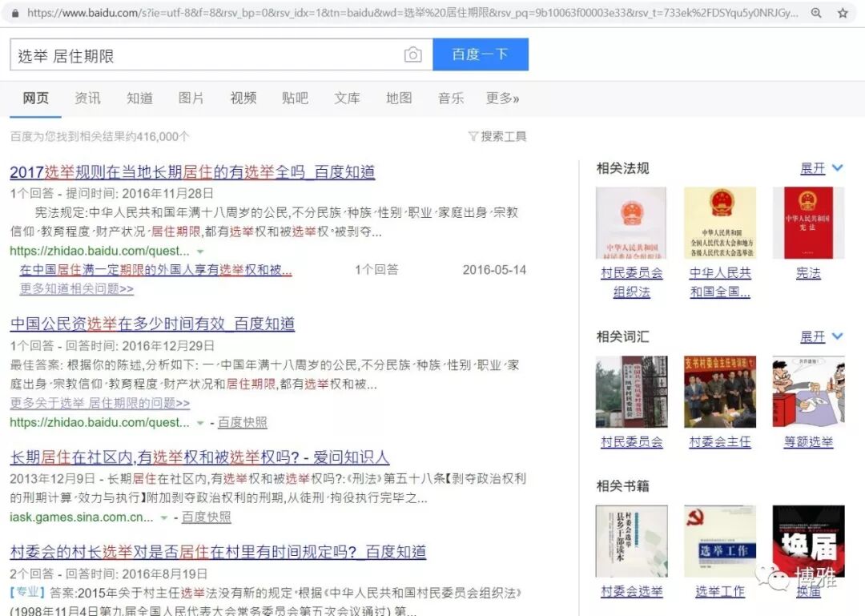The image size is (865, 616).
Task: Click the 等额选举 cartoon thumbnail
Action: coord(808,392)
